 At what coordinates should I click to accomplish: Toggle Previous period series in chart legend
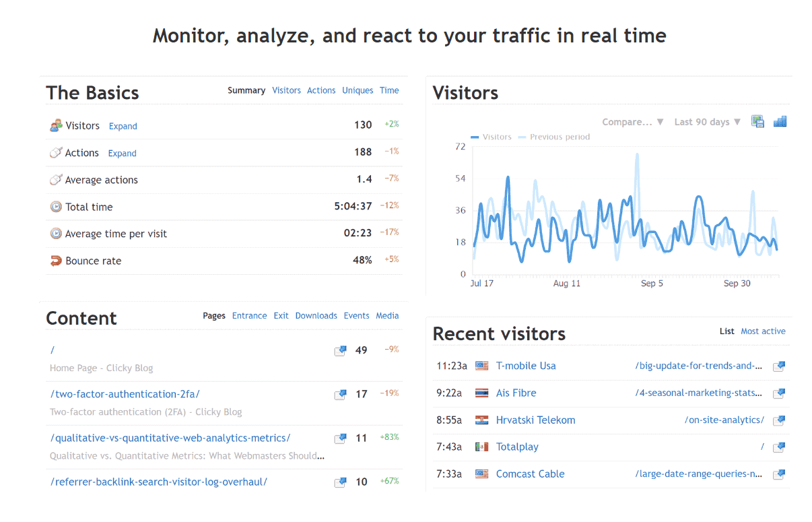point(554,137)
